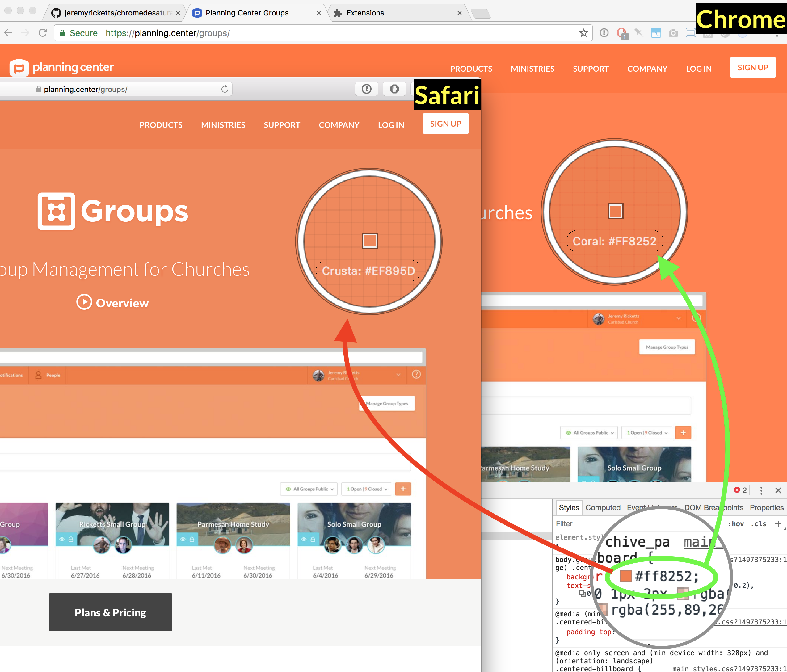Switch to the Computed tab
The width and height of the screenshot is (787, 672).
602,507
